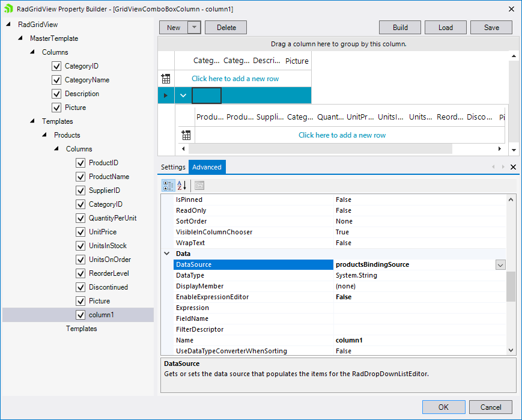Click the child grid's scroll-left arrow

pyautogui.click(x=183, y=148)
